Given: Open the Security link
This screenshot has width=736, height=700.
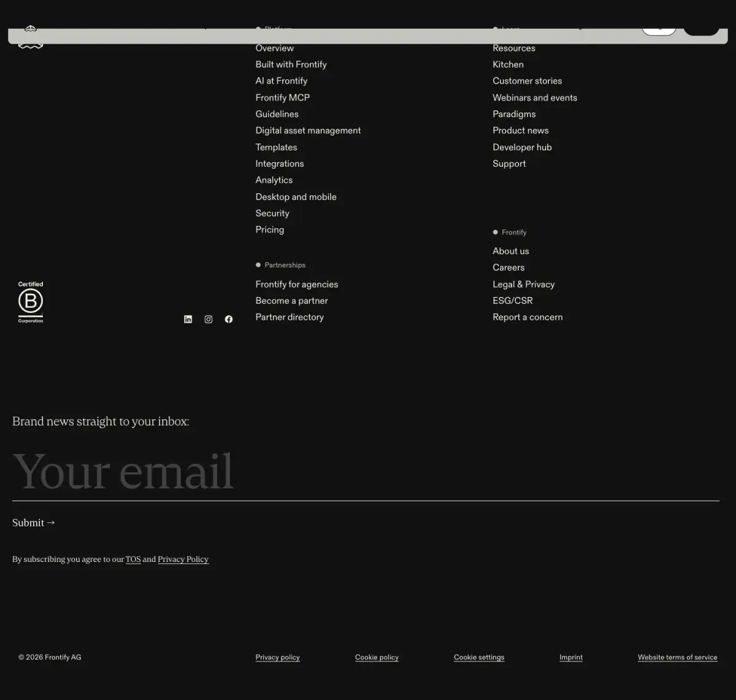Looking at the screenshot, I should point(272,213).
